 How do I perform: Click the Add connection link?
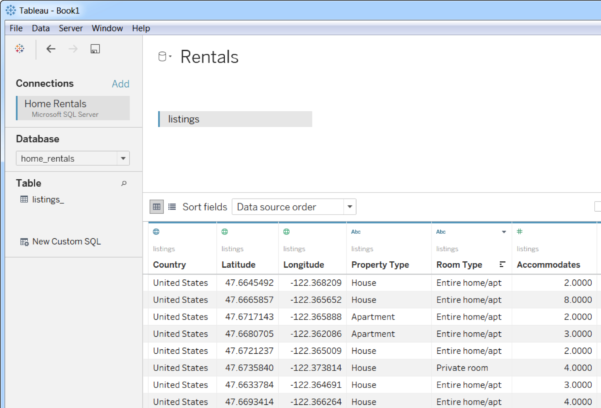coord(120,84)
